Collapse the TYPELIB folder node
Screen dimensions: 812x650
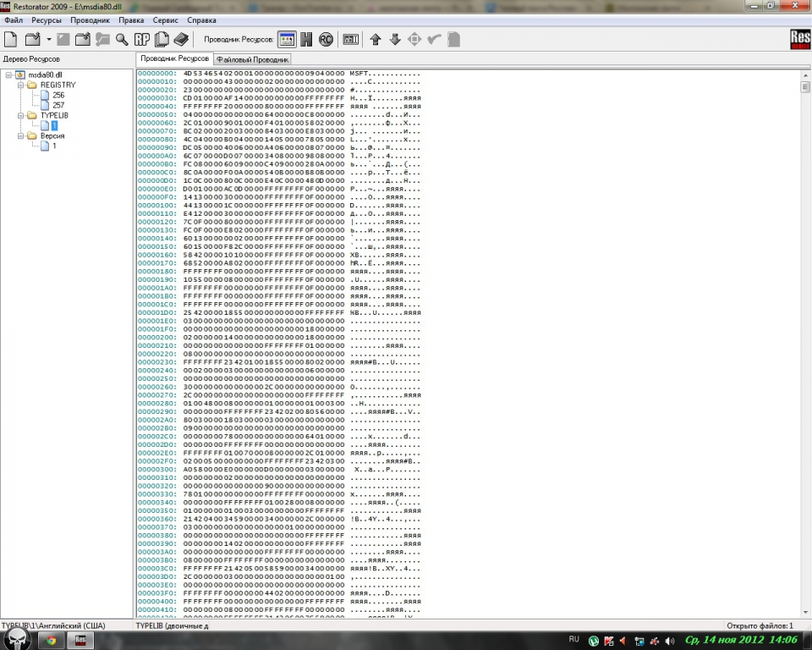21,115
